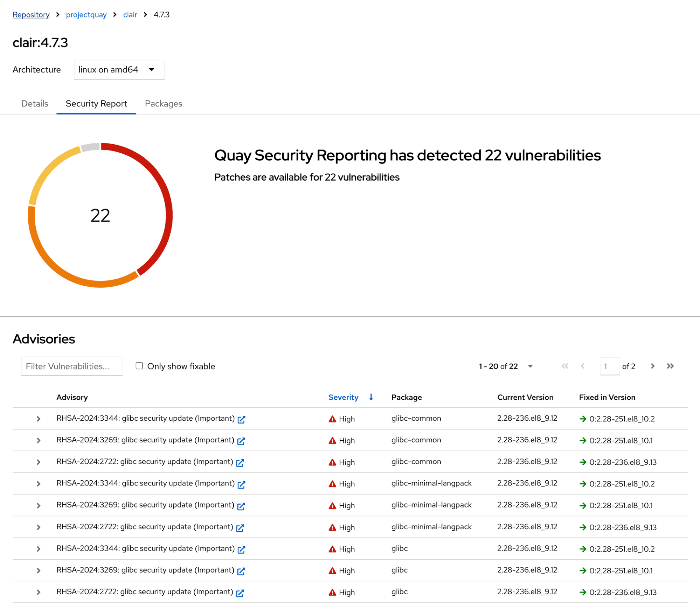This screenshot has height=609, width=700.
Task: Jump to last page of advisories
Action: tap(670, 366)
